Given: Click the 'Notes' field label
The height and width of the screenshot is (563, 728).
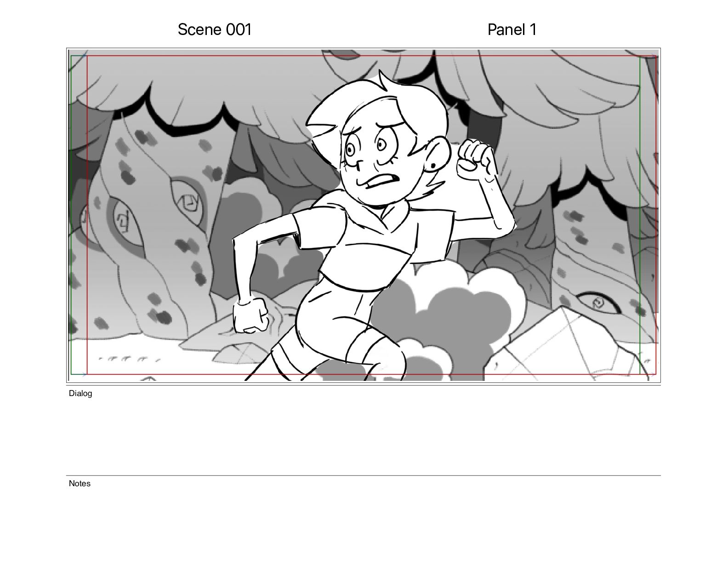Looking at the screenshot, I should 80,483.
